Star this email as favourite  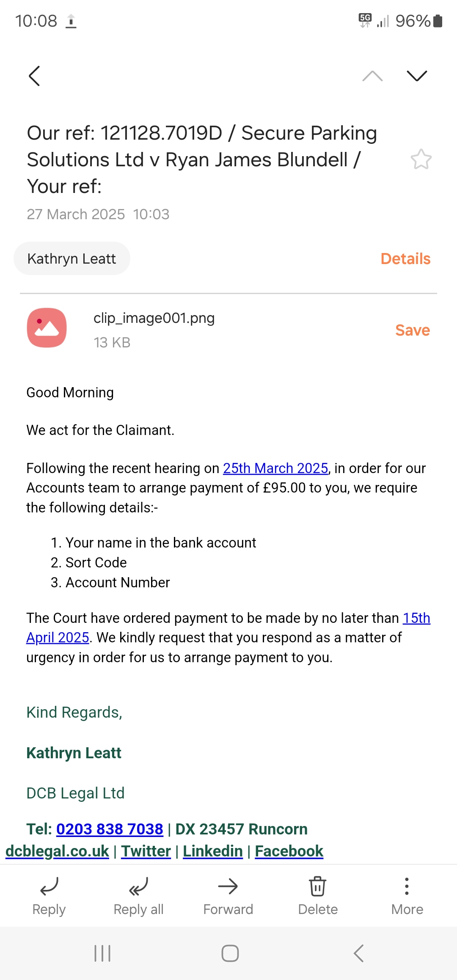[x=421, y=160]
